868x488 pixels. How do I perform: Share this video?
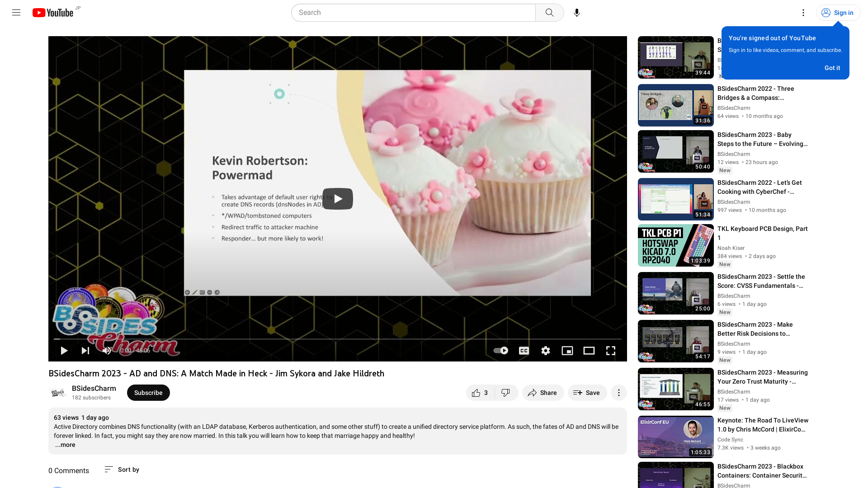pos(543,393)
